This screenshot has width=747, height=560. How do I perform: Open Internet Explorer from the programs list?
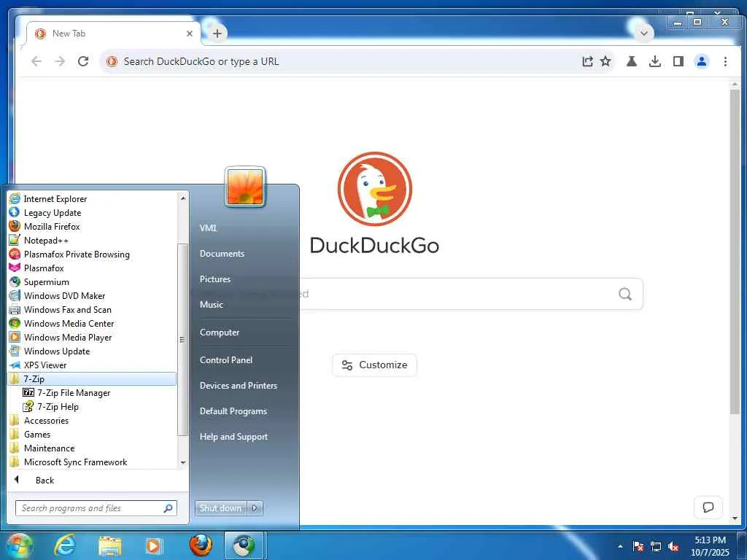click(93, 198)
